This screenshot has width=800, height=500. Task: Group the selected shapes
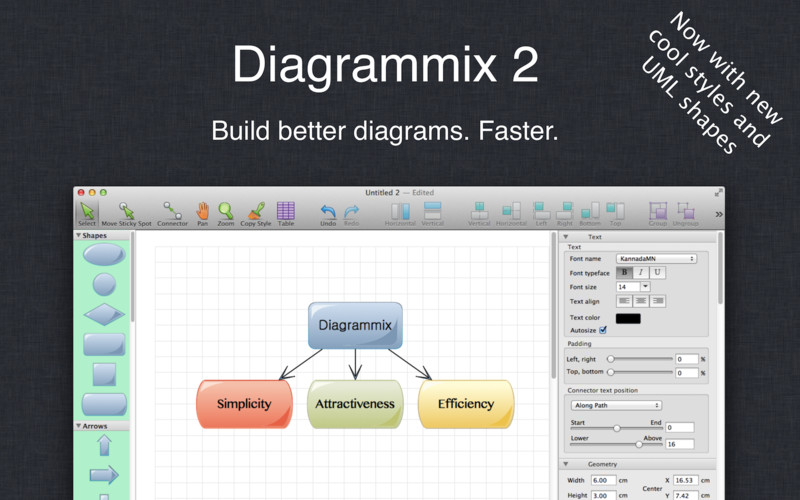coord(658,214)
